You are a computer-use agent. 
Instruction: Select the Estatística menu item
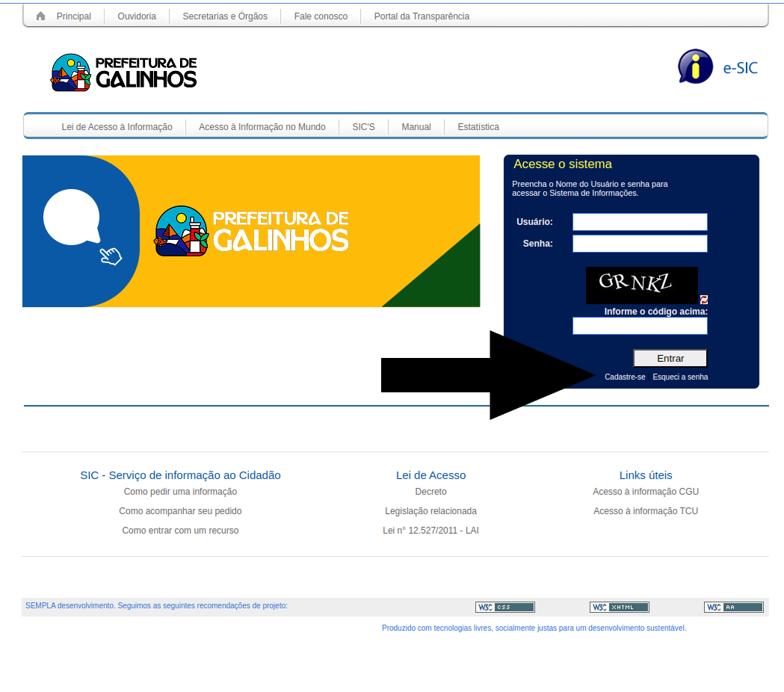pos(478,127)
